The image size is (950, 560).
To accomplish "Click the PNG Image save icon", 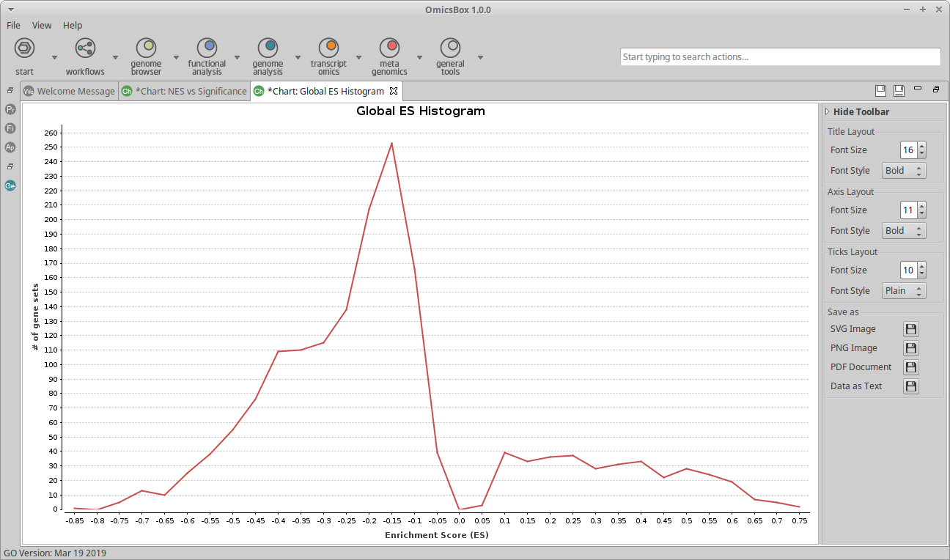I will pyautogui.click(x=911, y=348).
